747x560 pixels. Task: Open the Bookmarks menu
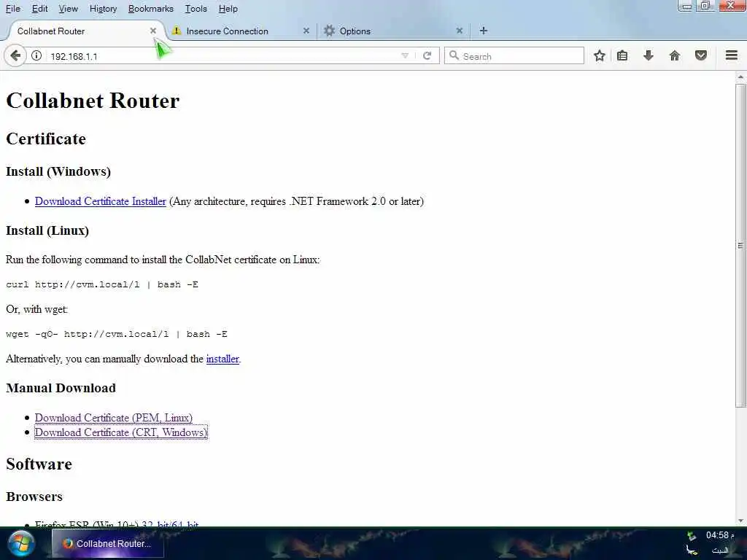click(150, 9)
